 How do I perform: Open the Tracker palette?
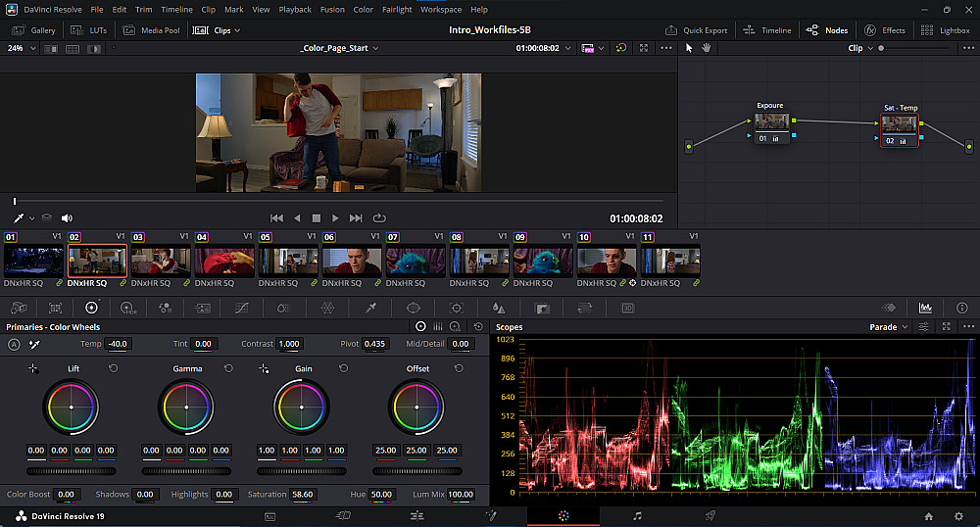(456, 308)
